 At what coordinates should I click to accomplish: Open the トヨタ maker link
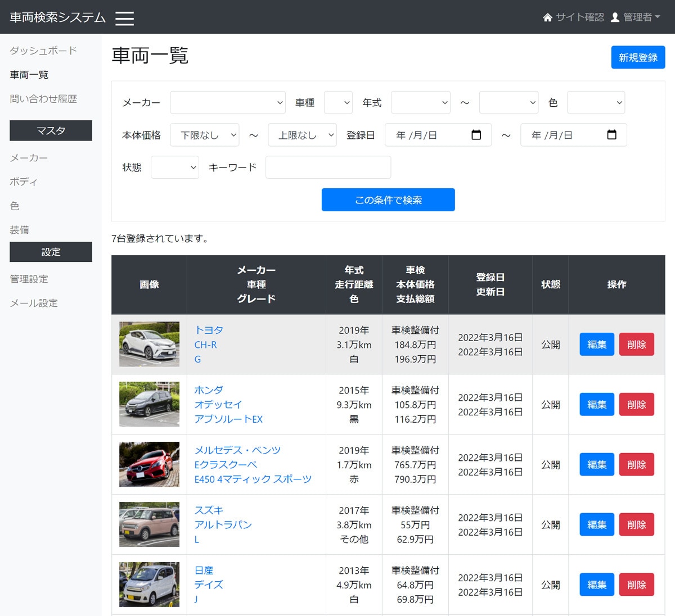tap(209, 330)
